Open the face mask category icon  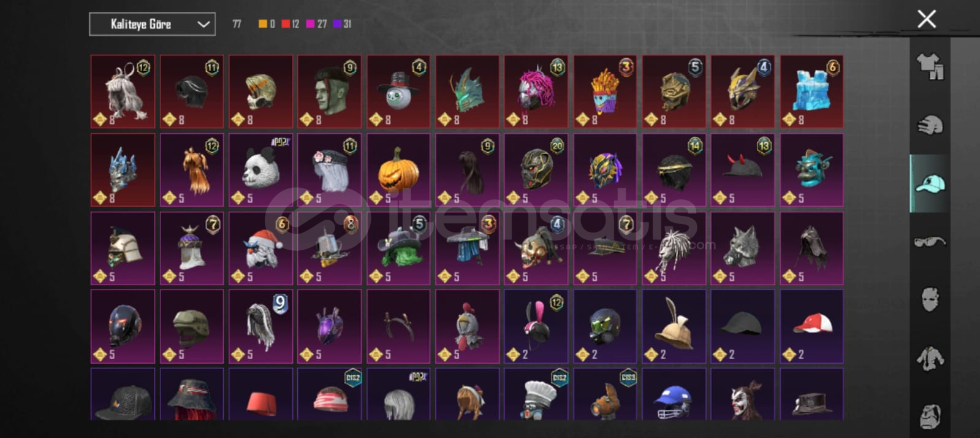click(930, 299)
